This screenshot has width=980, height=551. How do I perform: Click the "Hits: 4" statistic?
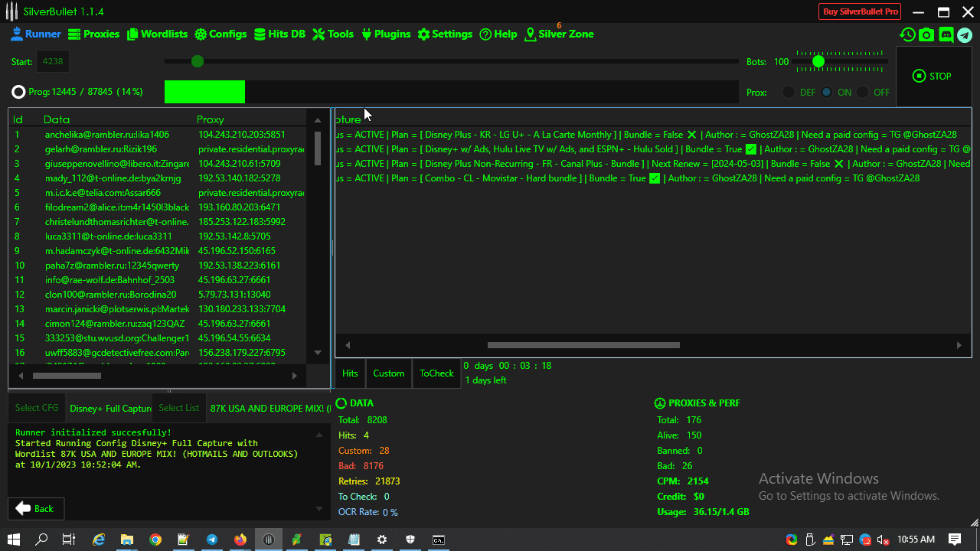click(354, 435)
